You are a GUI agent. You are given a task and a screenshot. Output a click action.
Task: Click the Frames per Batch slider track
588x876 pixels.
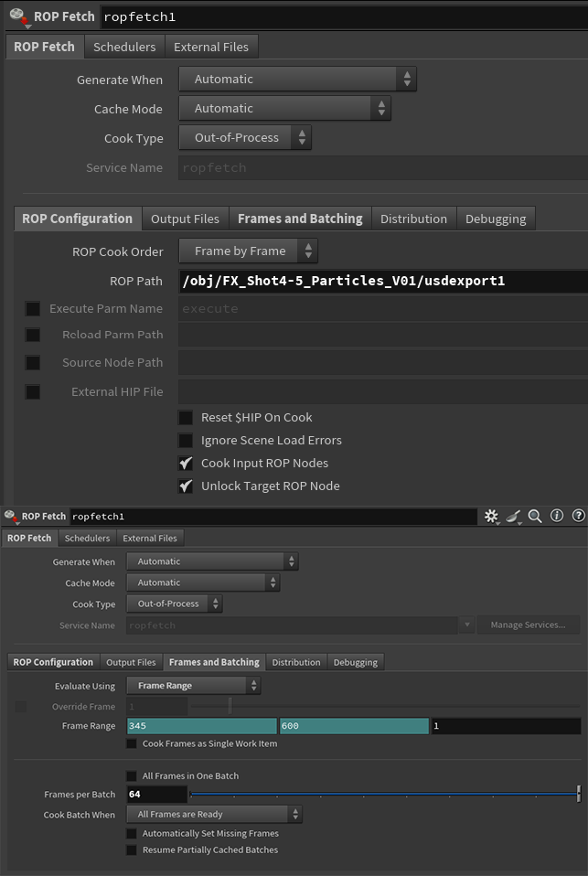tap(384, 795)
